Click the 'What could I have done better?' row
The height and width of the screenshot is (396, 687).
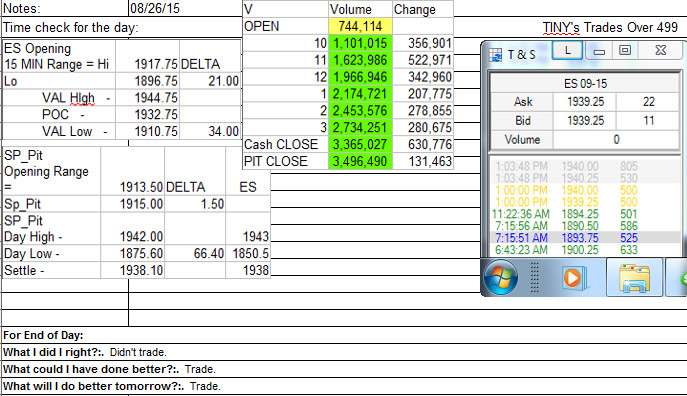pos(344,369)
